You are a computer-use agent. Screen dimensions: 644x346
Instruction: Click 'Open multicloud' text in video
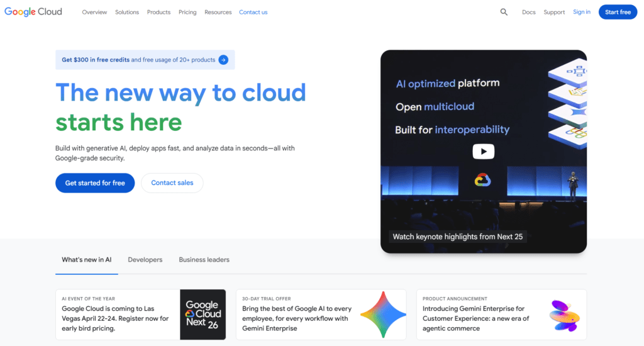435,107
